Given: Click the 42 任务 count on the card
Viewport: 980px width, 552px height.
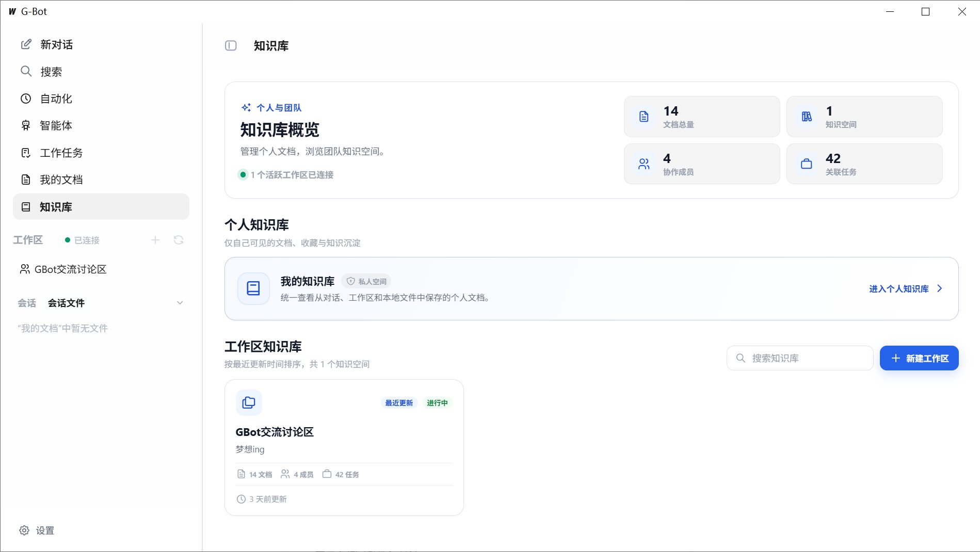Looking at the screenshot, I should [341, 474].
